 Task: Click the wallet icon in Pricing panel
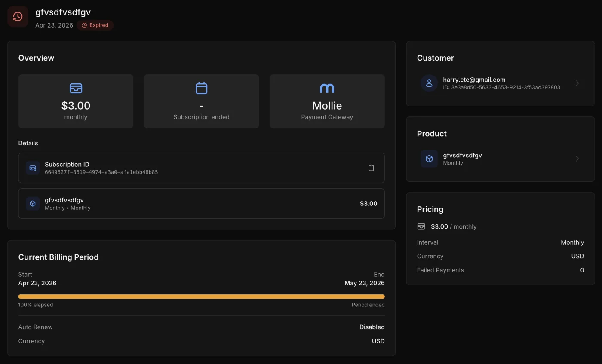(421, 226)
